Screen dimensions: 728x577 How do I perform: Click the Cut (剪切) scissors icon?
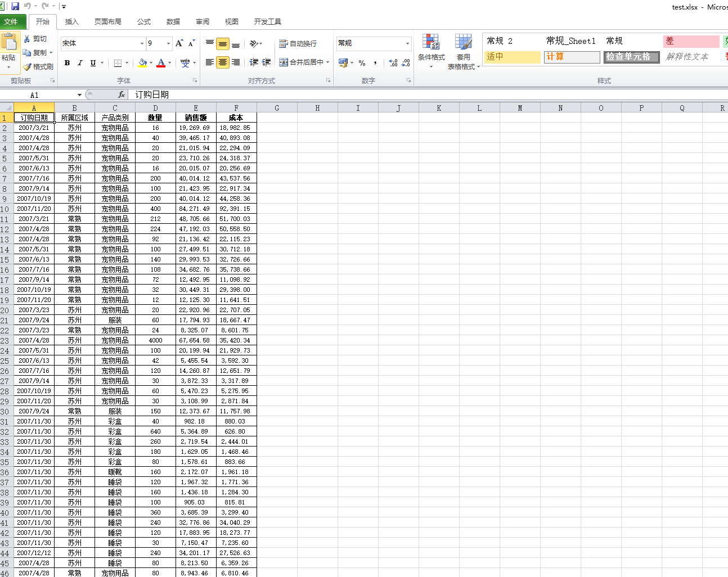(x=27, y=39)
